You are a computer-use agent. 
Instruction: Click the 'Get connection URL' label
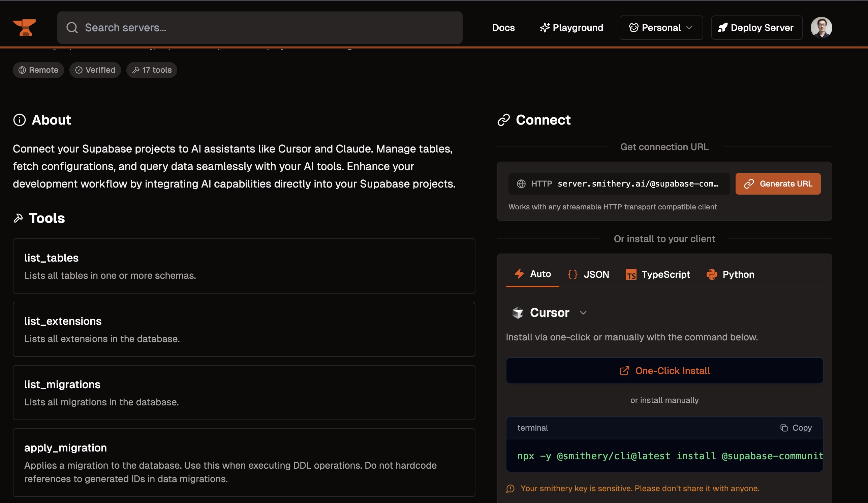pyautogui.click(x=664, y=147)
